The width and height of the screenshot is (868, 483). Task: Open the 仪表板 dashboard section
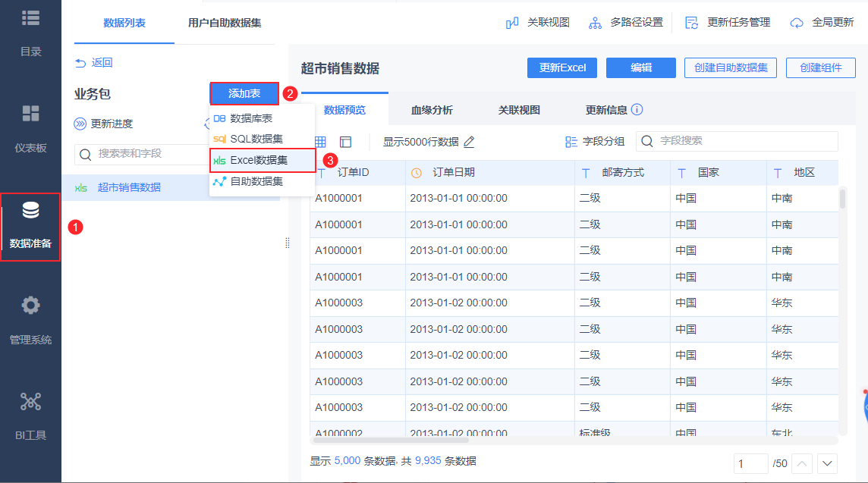[30, 128]
